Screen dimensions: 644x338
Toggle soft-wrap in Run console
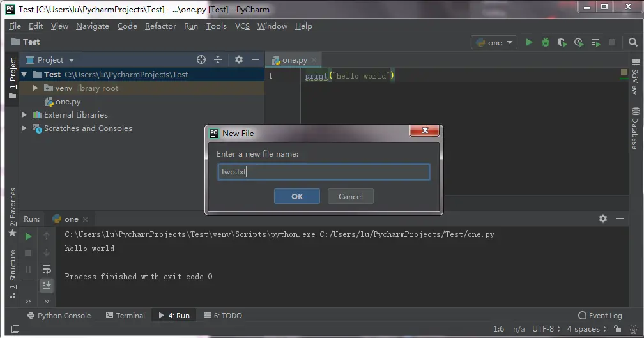click(47, 270)
